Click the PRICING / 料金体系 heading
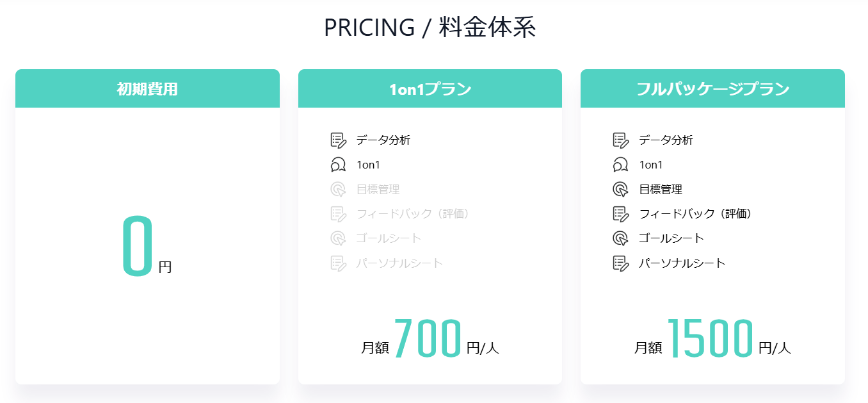This screenshot has width=868, height=403. click(431, 28)
